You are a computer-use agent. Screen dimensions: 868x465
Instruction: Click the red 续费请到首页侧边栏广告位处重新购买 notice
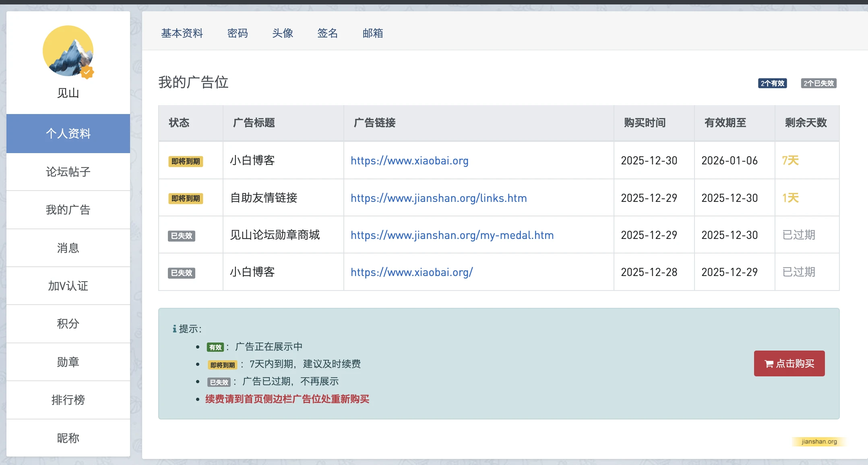point(287,399)
